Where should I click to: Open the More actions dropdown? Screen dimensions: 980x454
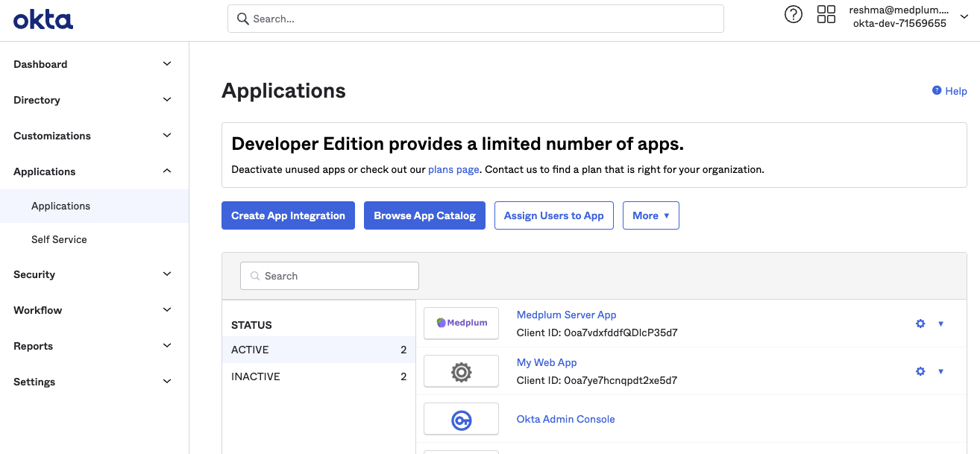[x=650, y=215]
